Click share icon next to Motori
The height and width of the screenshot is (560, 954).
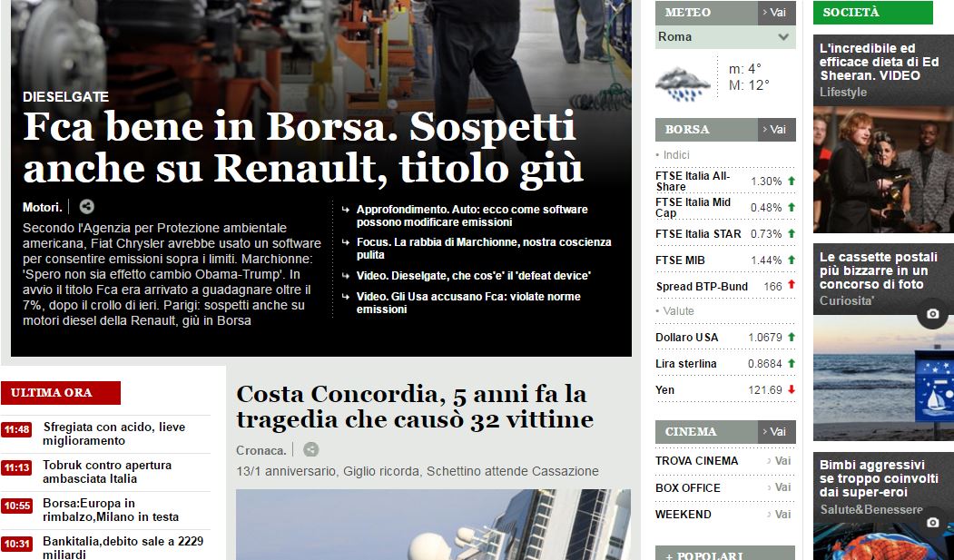coord(87,207)
